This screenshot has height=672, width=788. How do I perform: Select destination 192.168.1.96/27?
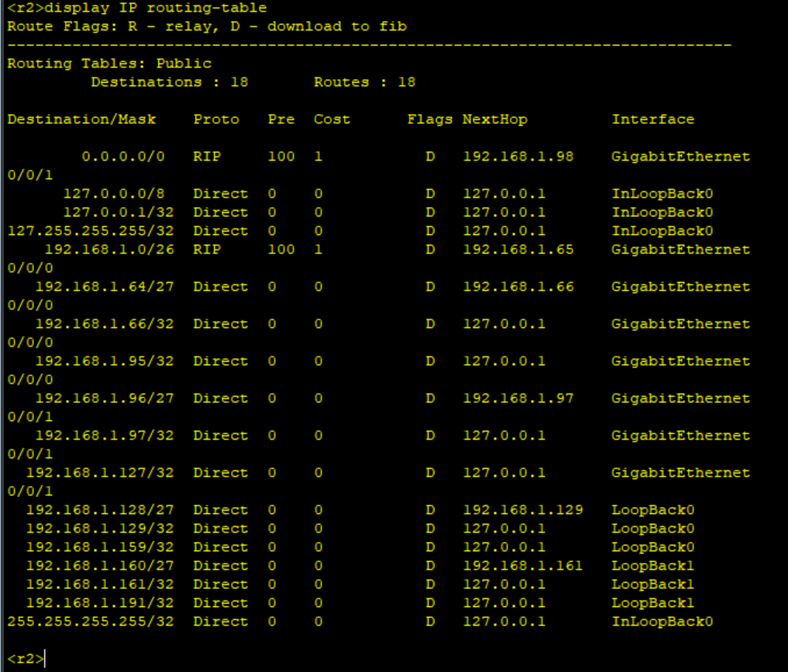tap(105, 398)
